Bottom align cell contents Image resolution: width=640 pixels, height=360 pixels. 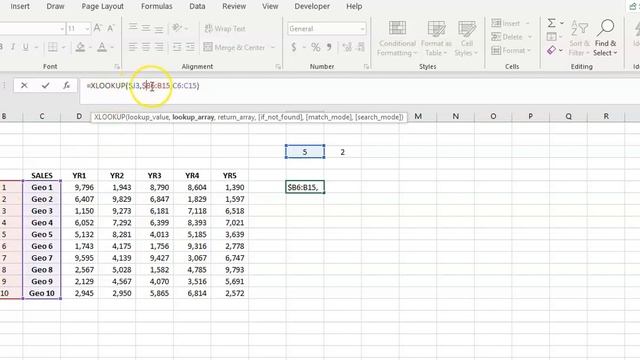(159, 28)
